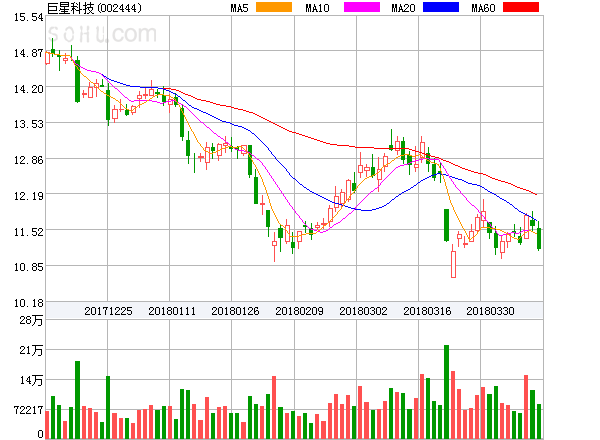Click the MA10 legend label
The image size is (600, 440).
point(317,8)
